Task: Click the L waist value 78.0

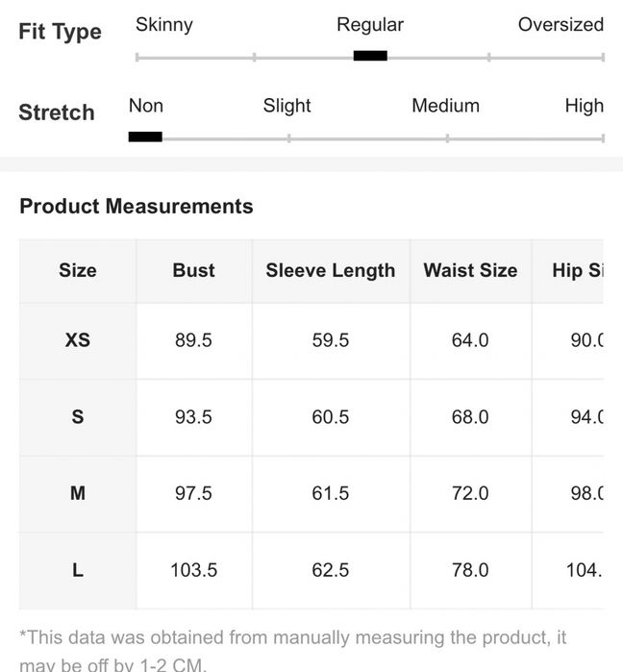Action: (x=470, y=570)
